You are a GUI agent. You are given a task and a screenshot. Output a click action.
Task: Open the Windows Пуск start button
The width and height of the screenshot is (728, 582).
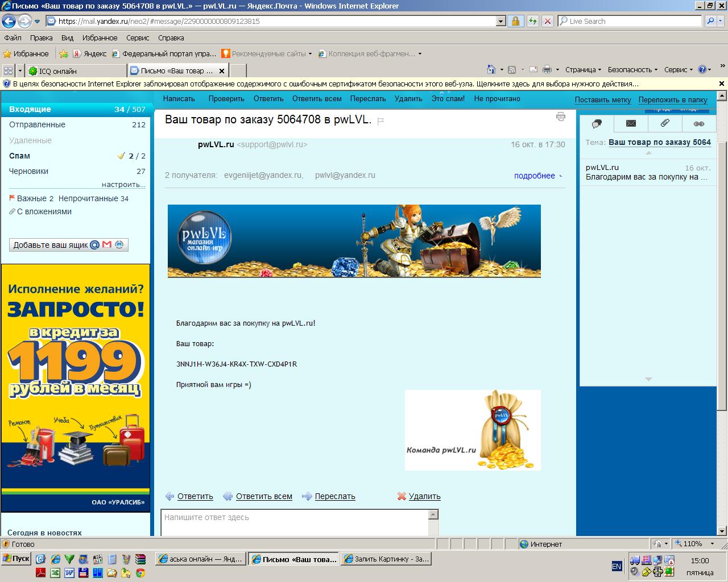(x=16, y=559)
